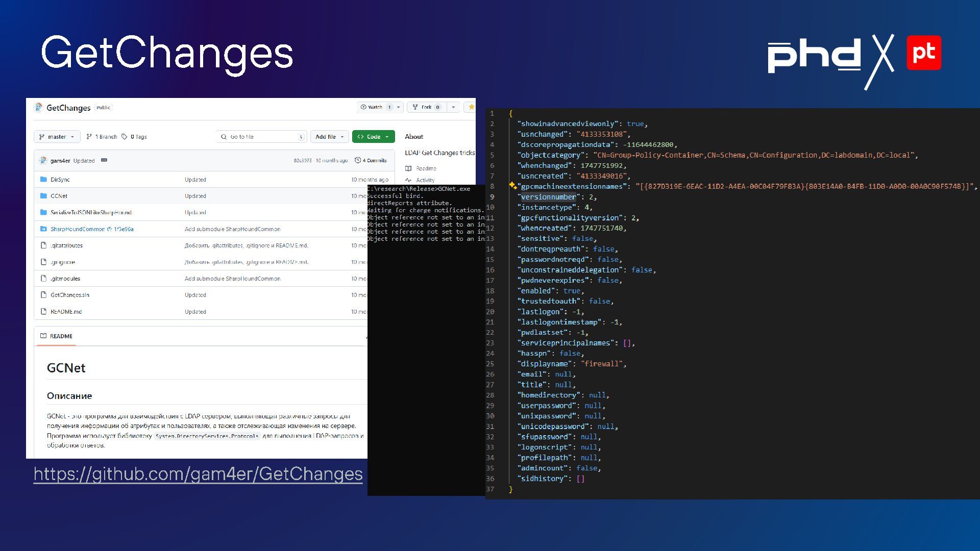Expand the Watch options arrow

(x=399, y=107)
